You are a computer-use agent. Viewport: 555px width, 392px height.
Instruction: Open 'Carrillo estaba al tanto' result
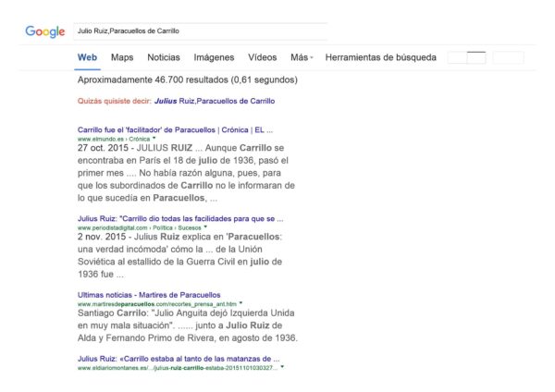point(179,359)
